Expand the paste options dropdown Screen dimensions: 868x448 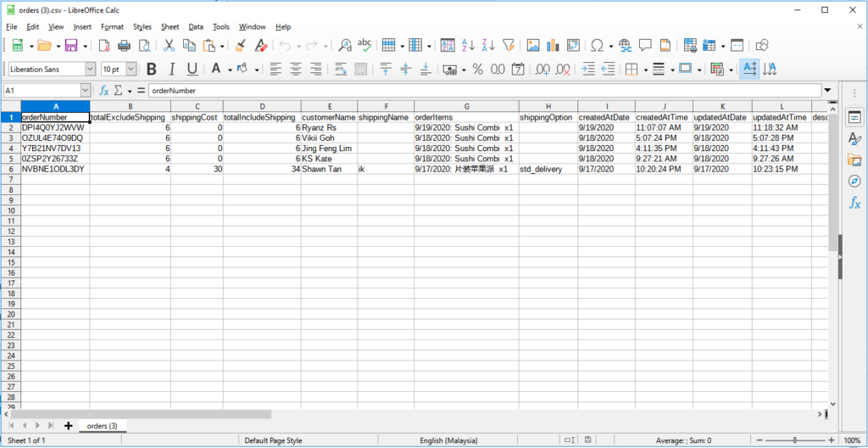[222, 46]
